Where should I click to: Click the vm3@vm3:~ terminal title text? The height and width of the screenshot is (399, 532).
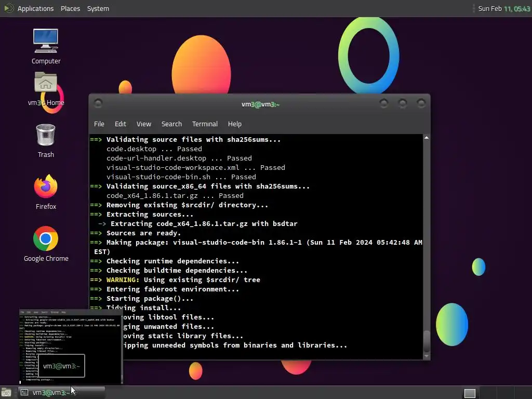260,104
